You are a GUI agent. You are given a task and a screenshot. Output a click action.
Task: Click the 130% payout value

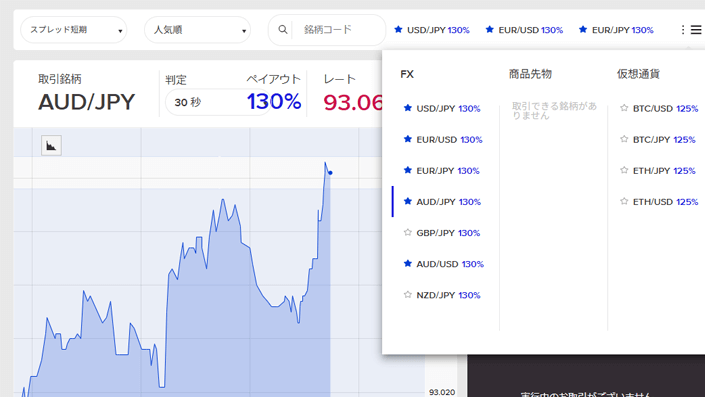point(274,101)
